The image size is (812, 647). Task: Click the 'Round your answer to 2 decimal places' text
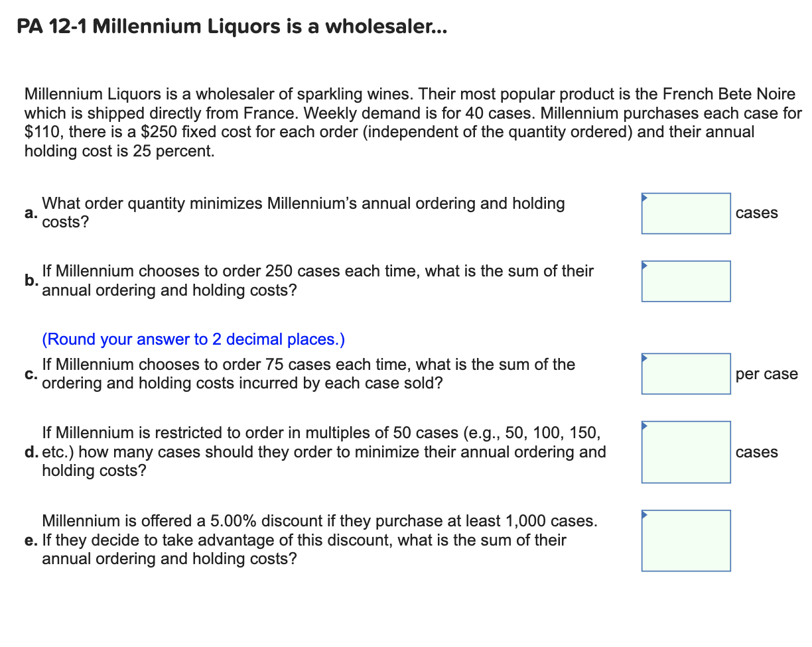click(192, 339)
